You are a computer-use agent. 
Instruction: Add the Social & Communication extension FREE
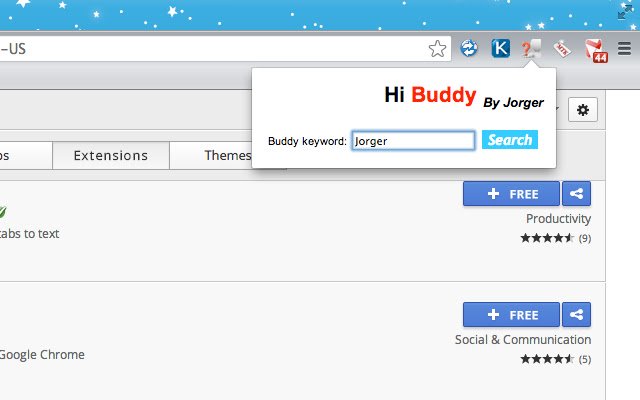[x=511, y=314]
